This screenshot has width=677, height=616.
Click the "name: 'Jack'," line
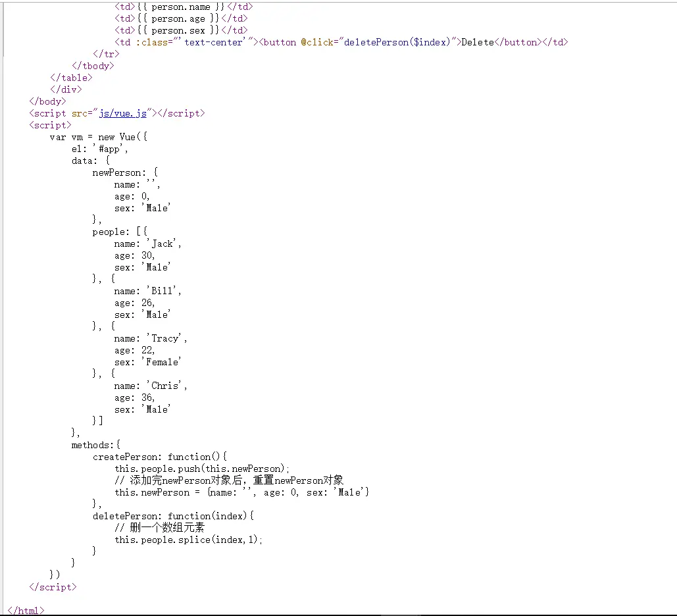pos(147,244)
